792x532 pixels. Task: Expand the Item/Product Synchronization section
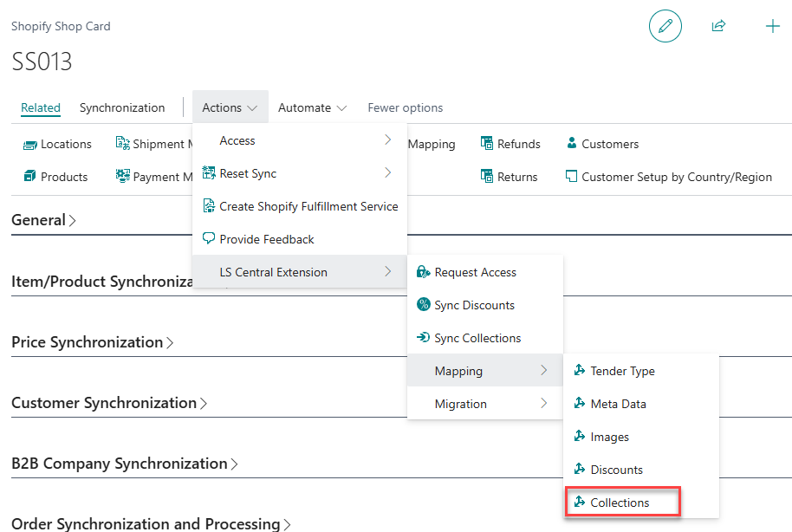(x=101, y=282)
